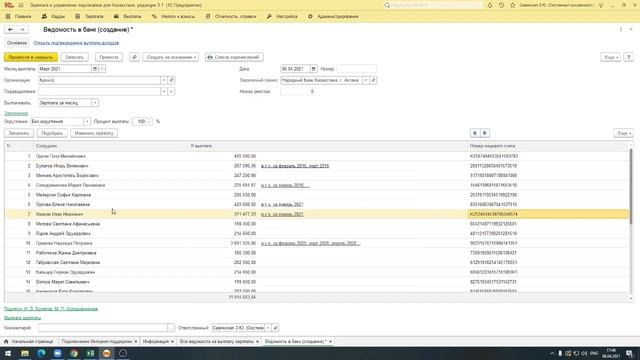
Task: Open the Зарплатный проект record icon
Action: pyautogui.click(x=373, y=80)
